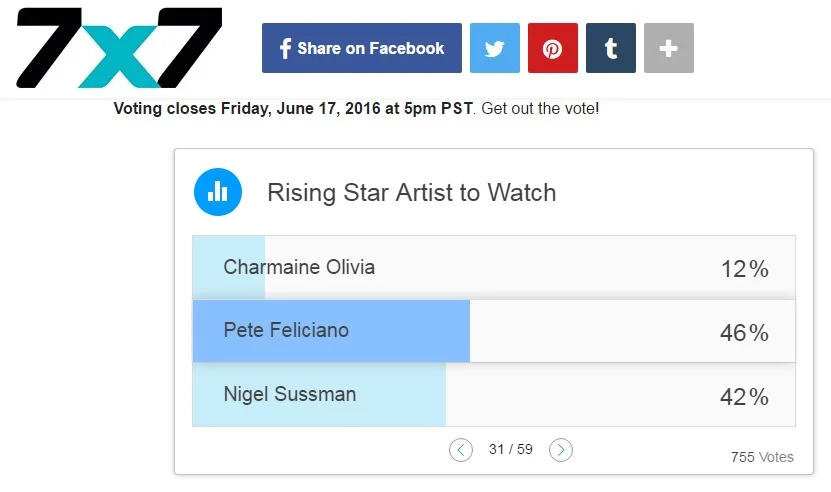The width and height of the screenshot is (831, 492).
Task: Click the 7x7 logo
Action: [x=118, y=48]
